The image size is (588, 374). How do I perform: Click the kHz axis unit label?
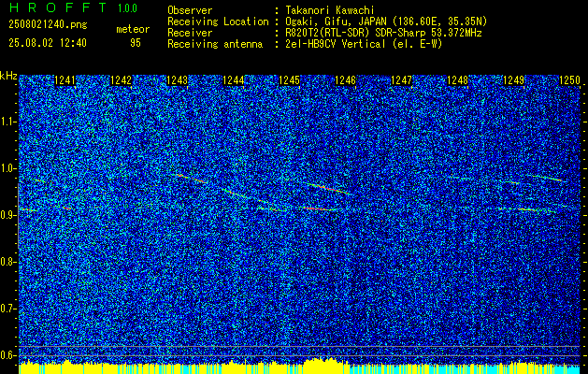pos(8,76)
